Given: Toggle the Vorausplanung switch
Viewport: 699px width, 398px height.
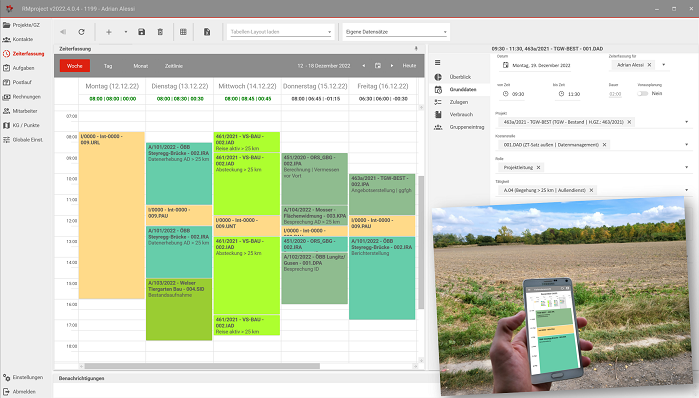Looking at the screenshot, I should 642,94.
